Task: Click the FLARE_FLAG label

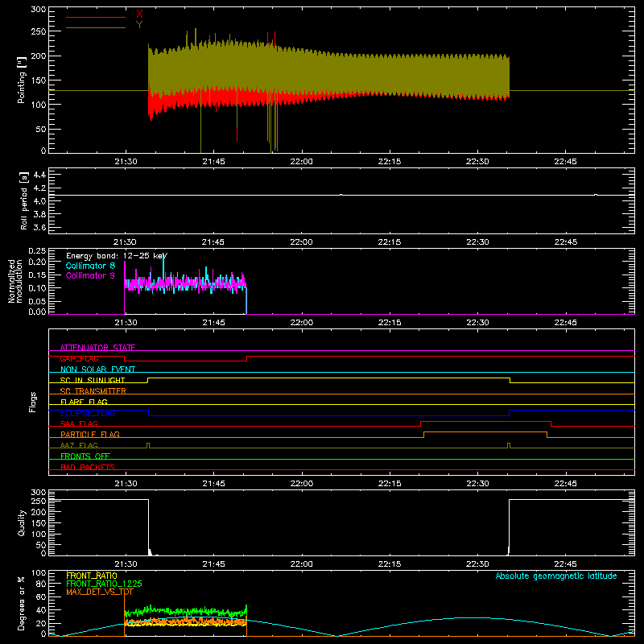Action: pos(84,402)
